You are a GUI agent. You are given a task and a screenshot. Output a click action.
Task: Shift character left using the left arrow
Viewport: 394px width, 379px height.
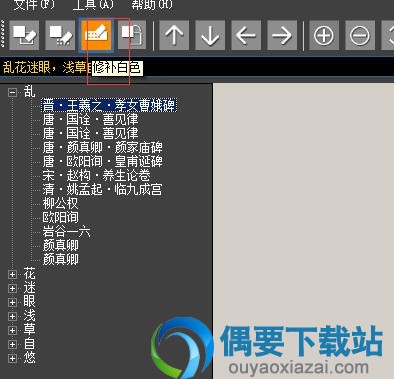click(x=246, y=35)
